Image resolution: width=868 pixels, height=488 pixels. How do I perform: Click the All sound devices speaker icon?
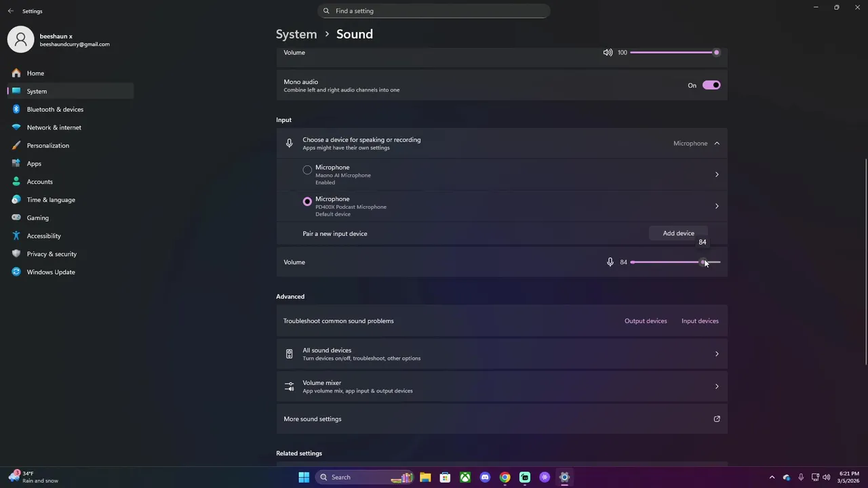pos(289,354)
